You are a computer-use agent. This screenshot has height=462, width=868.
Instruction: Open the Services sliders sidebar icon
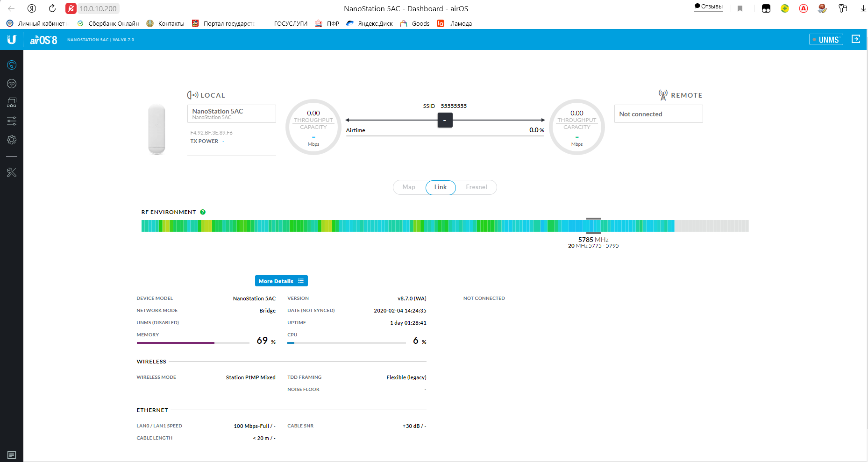tap(12, 121)
